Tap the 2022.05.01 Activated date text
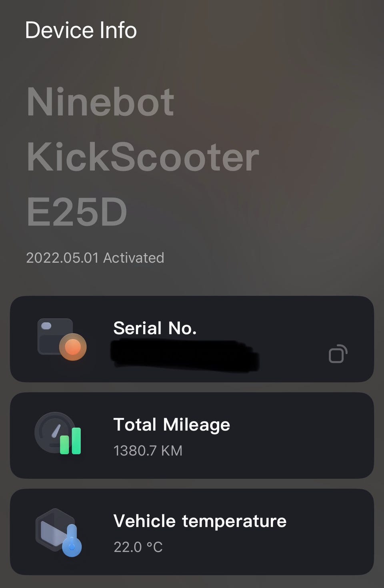Viewport: 384px width, 588px height. 95,258
